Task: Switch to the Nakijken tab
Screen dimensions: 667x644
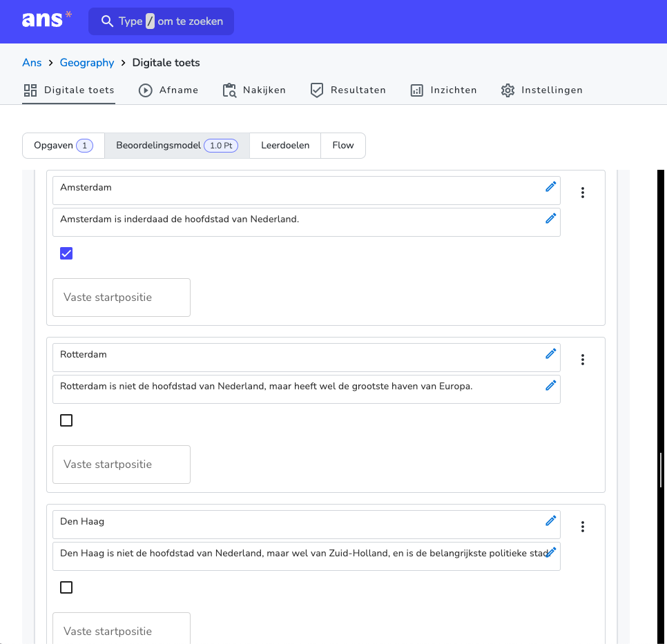Action: (x=254, y=90)
